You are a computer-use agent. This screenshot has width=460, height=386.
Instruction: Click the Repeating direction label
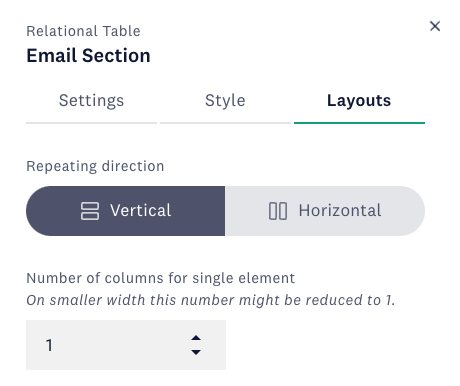(95, 166)
